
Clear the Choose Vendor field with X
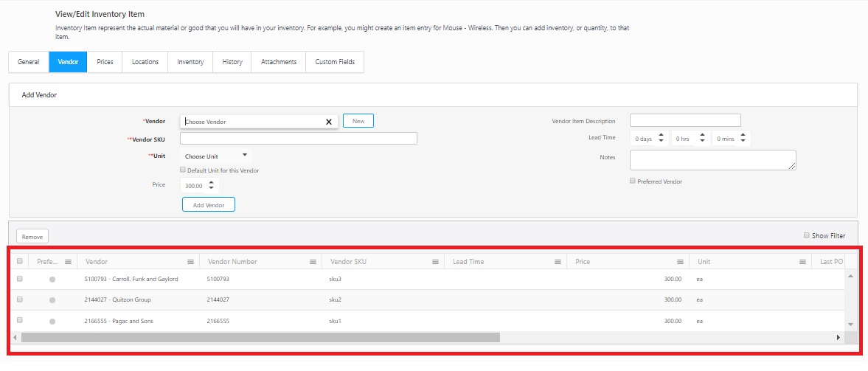tap(329, 122)
